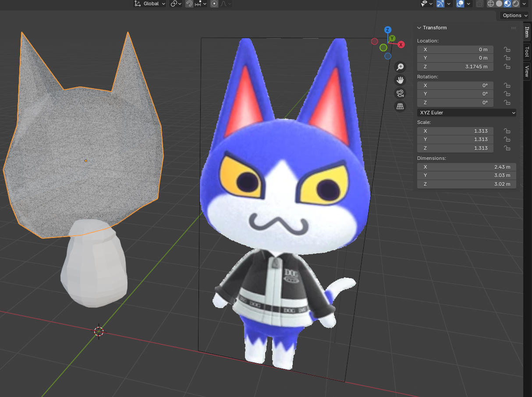Click the Transform panel drag grip dots
This screenshot has width=532, height=397.
514,28
